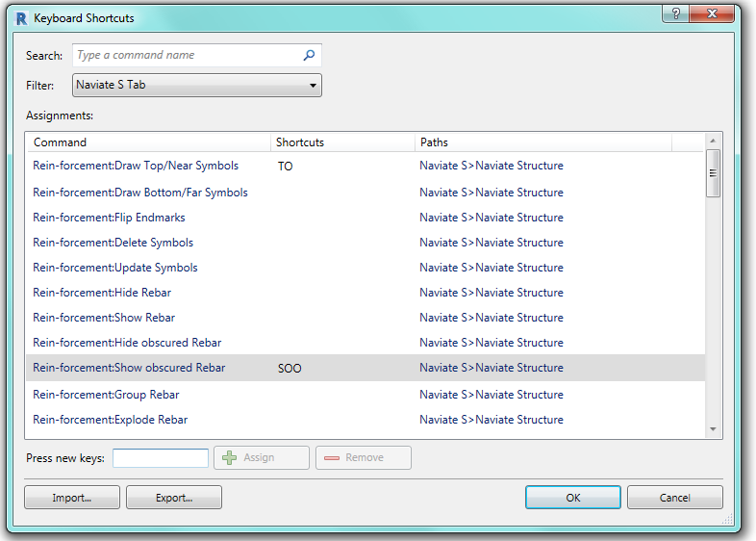Click the Paths column header

pyautogui.click(x=542, y=142)
